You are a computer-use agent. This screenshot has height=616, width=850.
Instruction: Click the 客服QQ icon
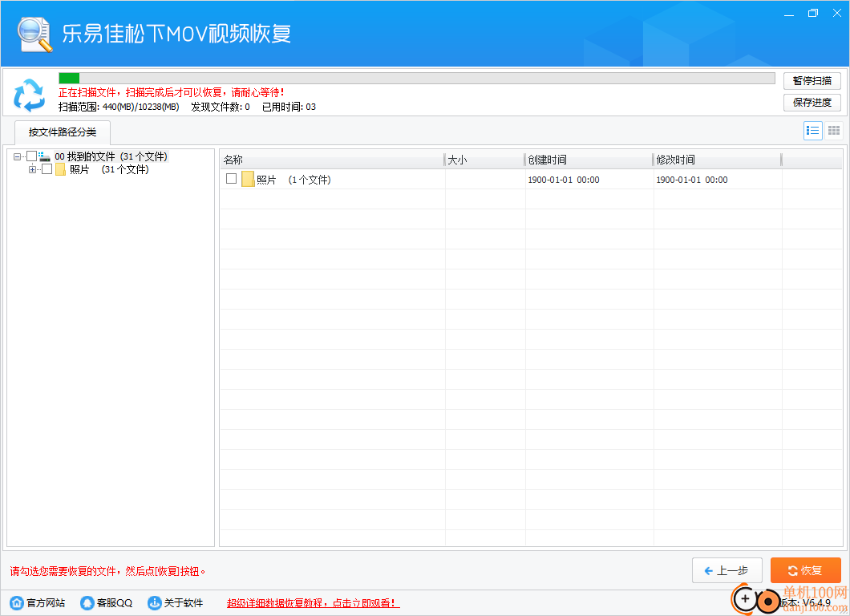coord(87,602)
